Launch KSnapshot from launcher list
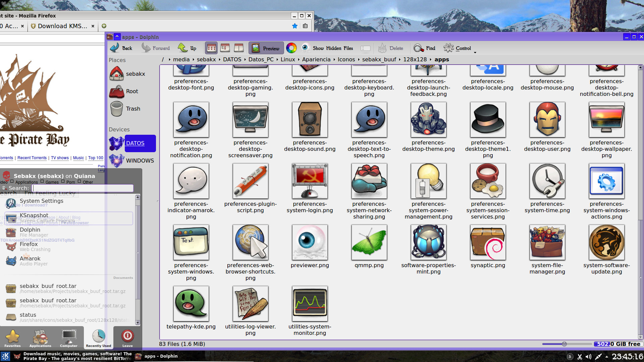The width and height of the screenshot is (644, 362). (69, 218)
